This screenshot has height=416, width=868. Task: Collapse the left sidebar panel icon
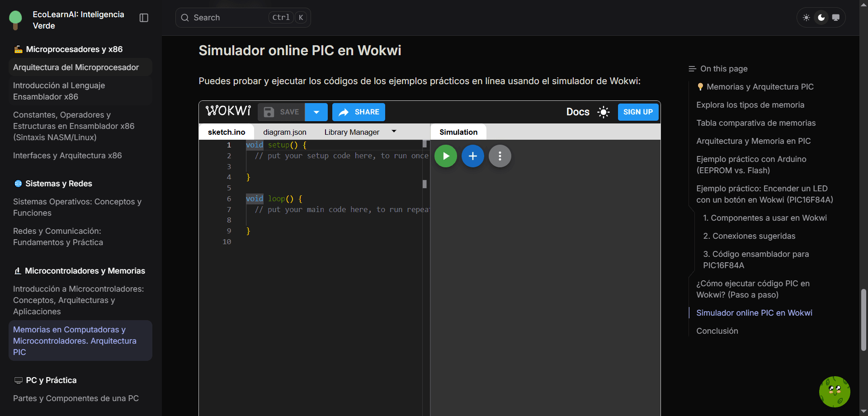(144, 18)
